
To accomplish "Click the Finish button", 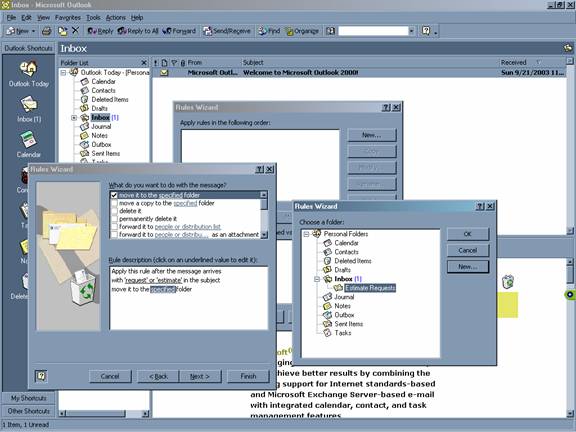I will [x=248, y=376].
